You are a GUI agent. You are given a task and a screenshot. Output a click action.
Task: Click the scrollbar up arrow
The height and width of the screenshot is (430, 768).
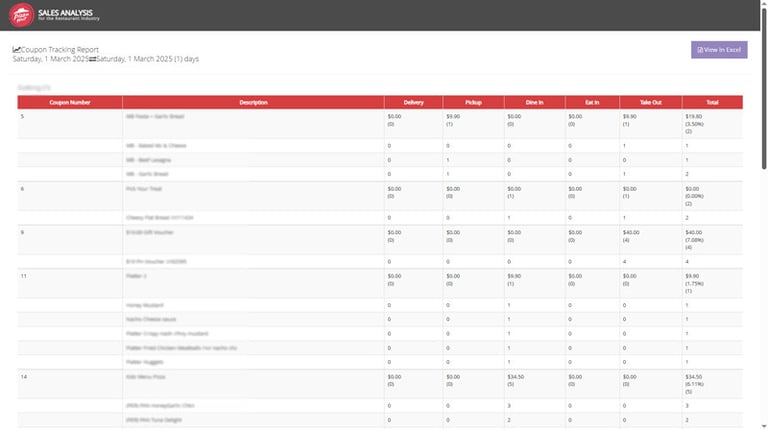pos(764,3)
